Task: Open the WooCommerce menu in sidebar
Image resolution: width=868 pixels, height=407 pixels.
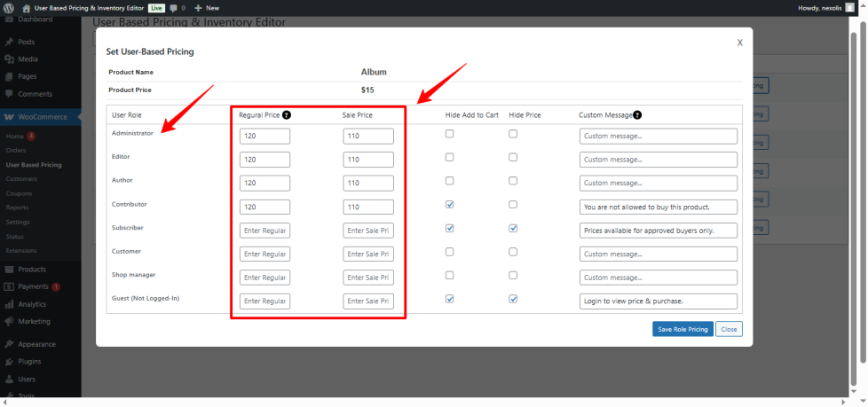Action: 41,117
